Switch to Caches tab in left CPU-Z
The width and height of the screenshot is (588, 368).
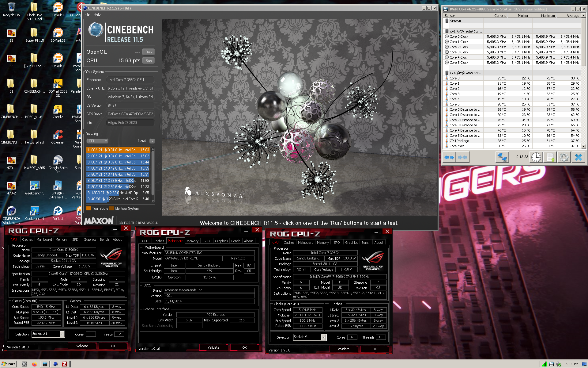27,240
